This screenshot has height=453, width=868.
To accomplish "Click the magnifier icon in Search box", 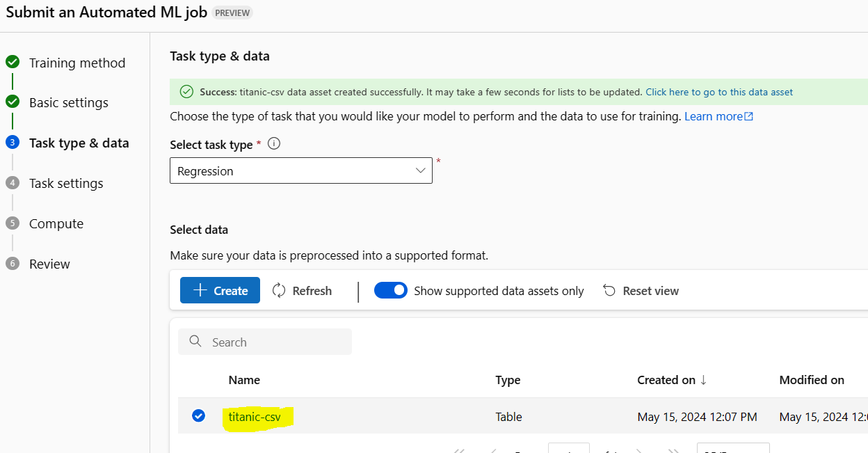I will (x=195, y=342).
